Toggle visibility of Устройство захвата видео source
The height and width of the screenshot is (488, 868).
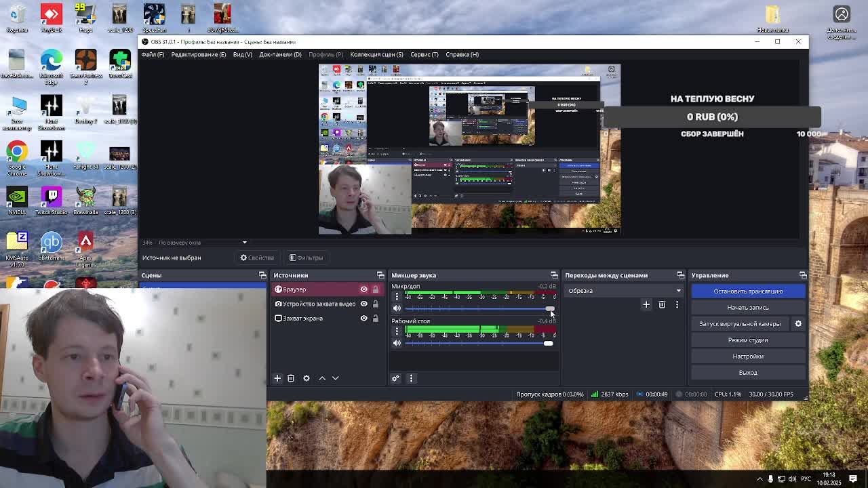tap(363, 304)
